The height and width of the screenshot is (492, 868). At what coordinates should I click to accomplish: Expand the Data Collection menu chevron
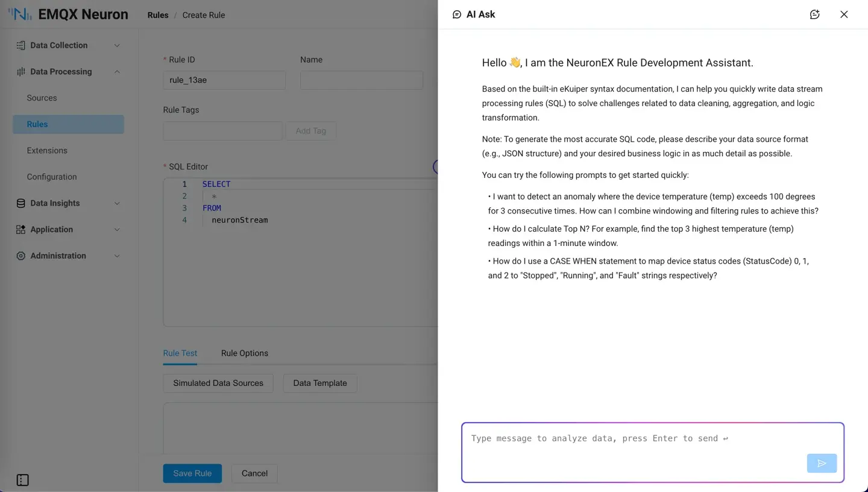(117, 45)
